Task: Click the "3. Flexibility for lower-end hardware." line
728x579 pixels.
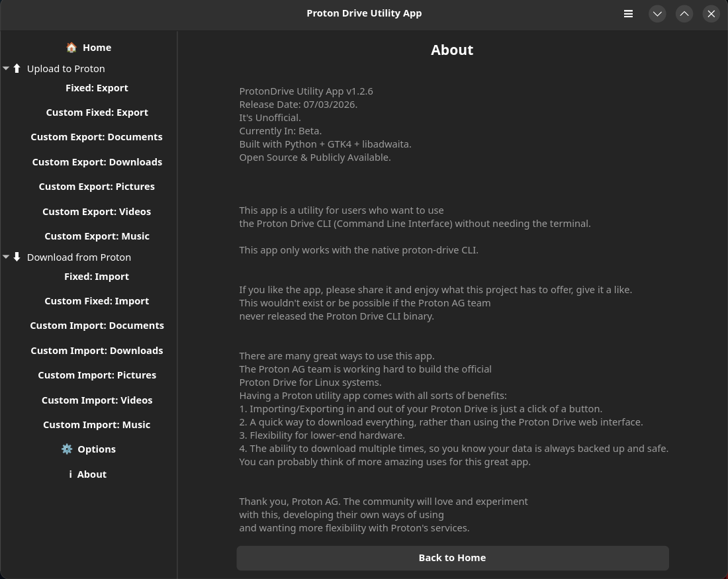Action: (x=322, y=435)
